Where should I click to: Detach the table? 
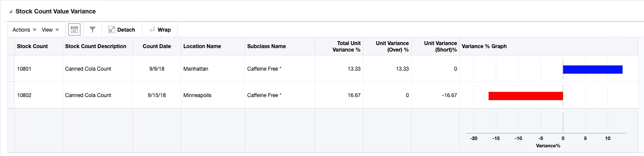click(x=121, y=30)
